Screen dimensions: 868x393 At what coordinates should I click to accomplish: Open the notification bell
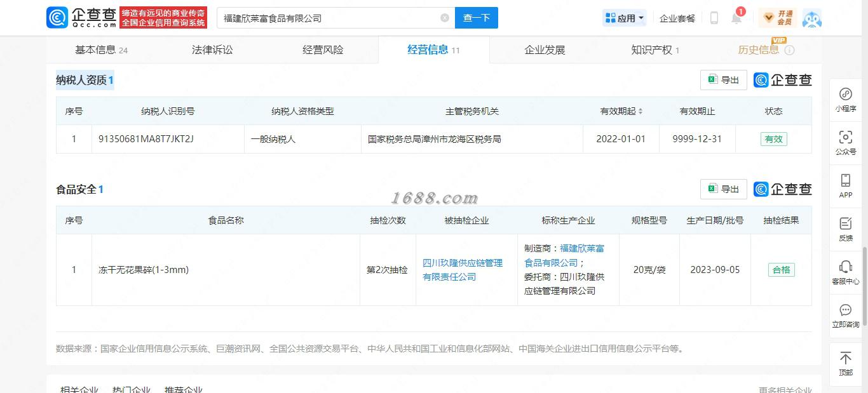point(736,18)
